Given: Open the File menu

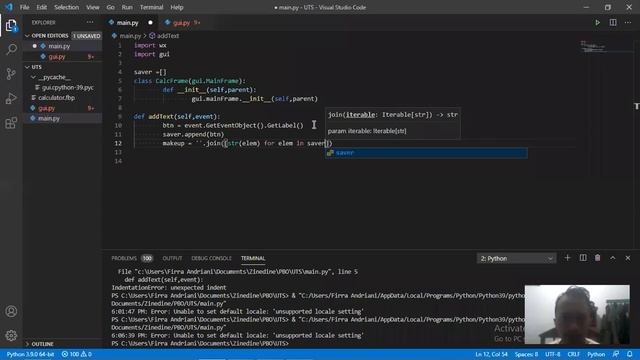Looking at the screenshot, I should [24, 7].
